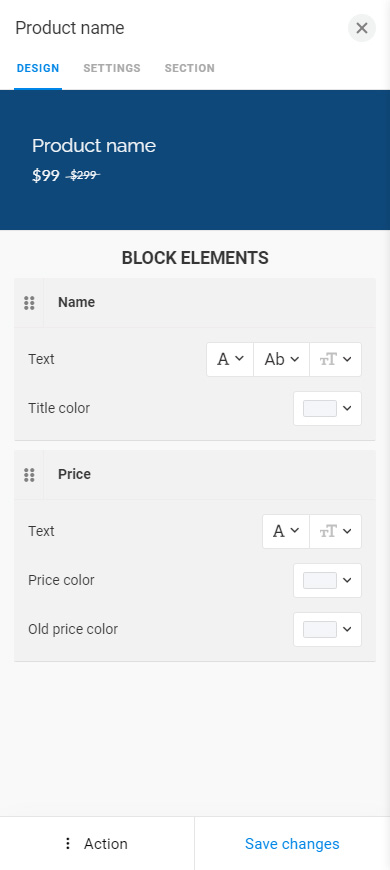Click the drag handle for the Price block
The image size is (390, 870).
pyautogui.click(x=29, y=475)
